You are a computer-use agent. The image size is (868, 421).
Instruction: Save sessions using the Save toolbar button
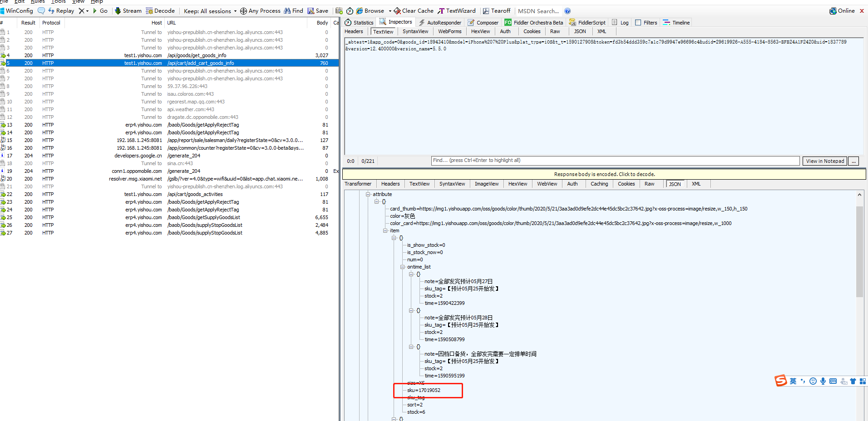tap(318, 11)
